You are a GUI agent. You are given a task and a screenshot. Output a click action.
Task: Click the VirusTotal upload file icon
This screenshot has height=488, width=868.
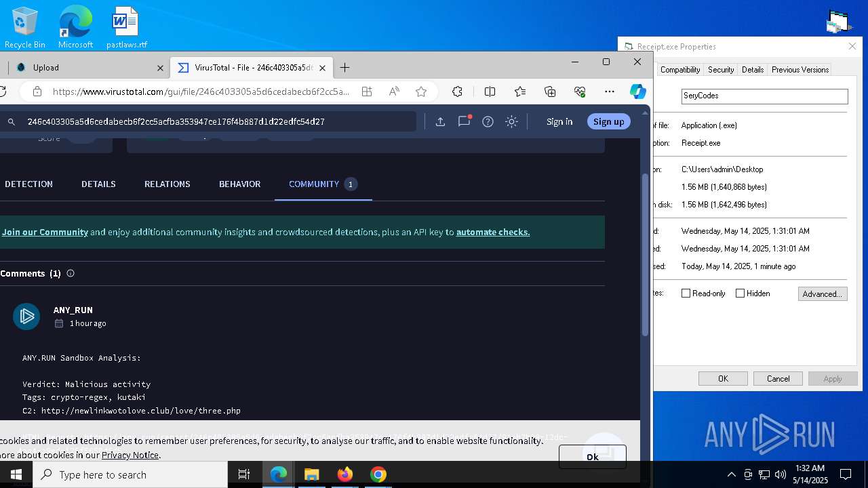(440, 121)
